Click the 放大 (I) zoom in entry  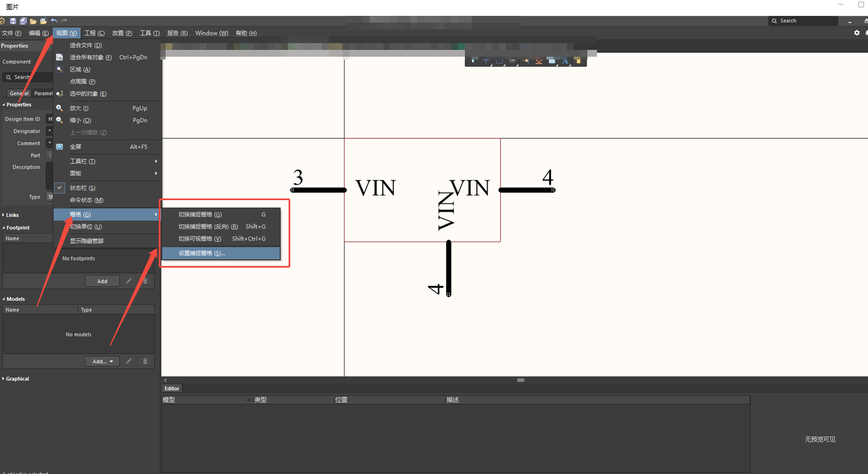point(108,108)
